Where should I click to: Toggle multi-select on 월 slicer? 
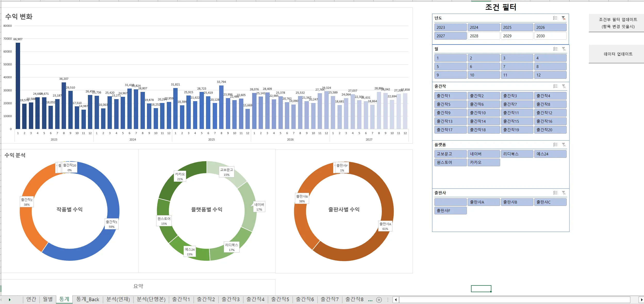click(x=555, y=49)
